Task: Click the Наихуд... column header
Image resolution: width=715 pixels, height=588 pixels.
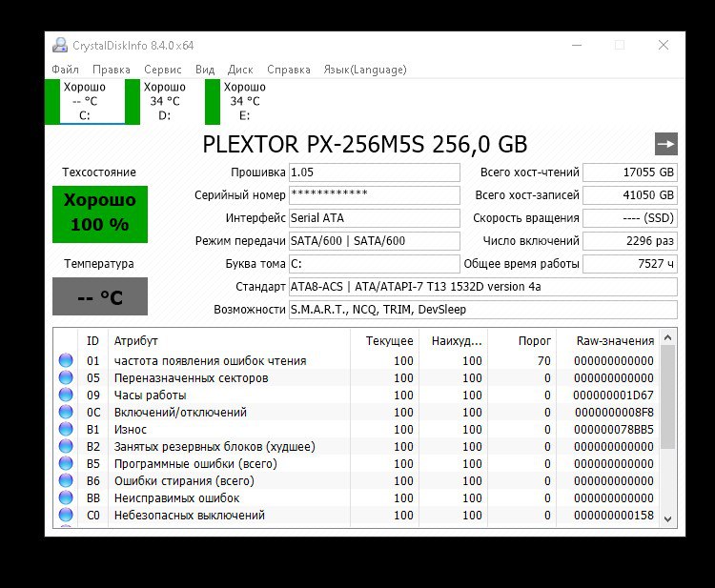Action: pos(453,340)
